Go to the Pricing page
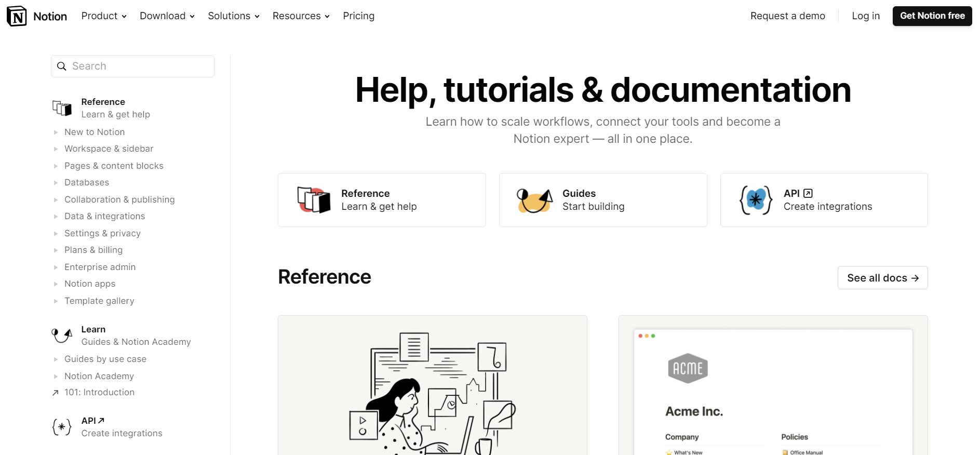 [x=358, y=16]
